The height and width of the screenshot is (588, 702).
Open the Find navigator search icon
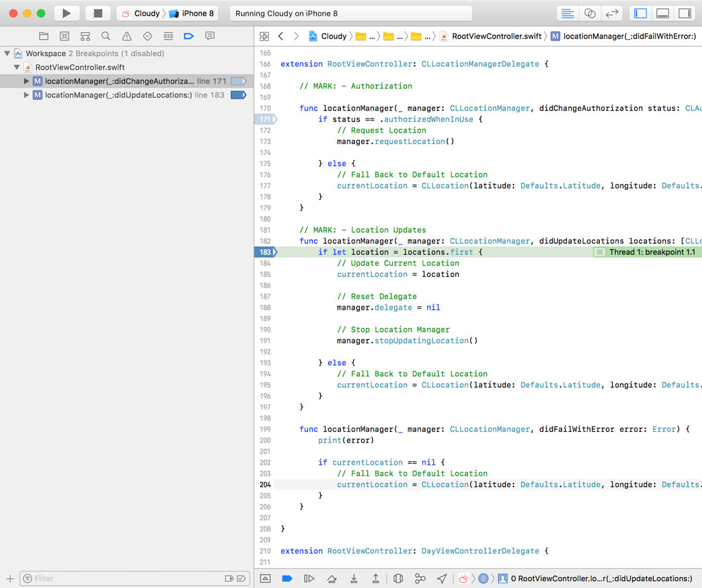click(106, 36)
